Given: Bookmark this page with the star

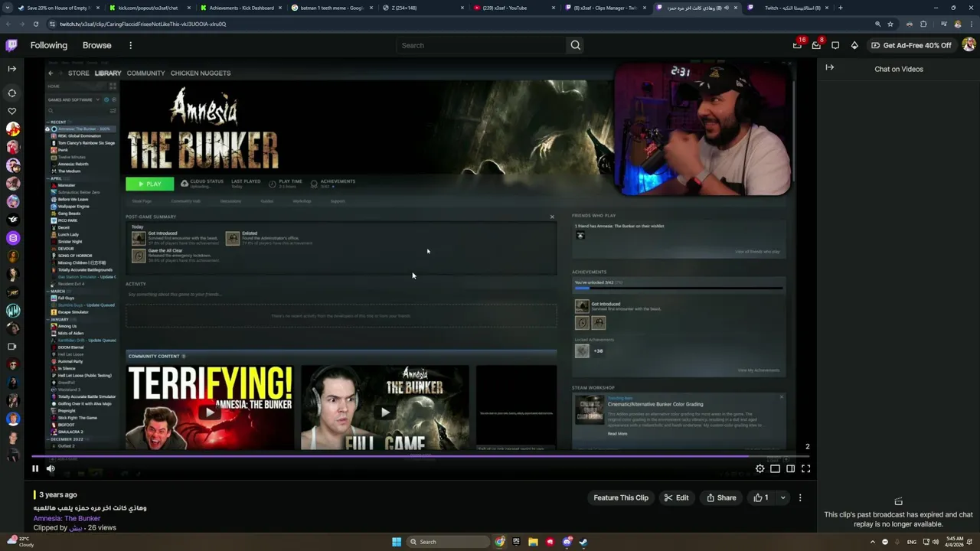Looking at the screenshot, I should pos(891,24).
